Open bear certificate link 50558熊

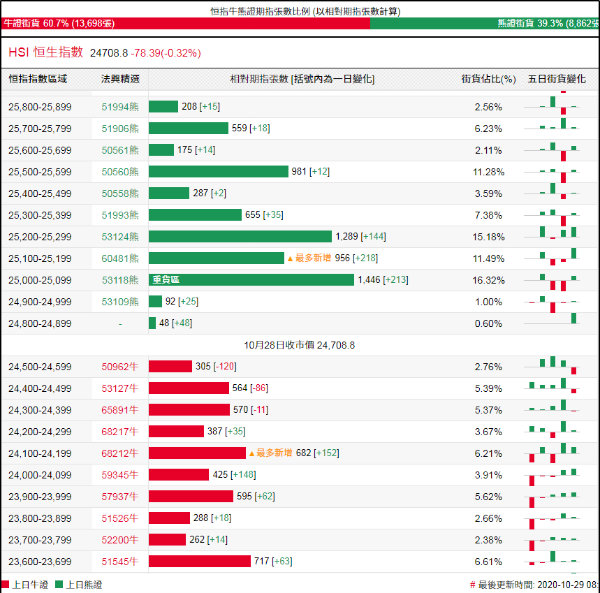tap(120, 193)
